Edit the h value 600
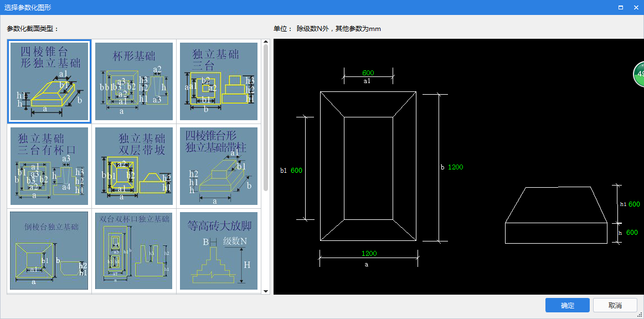The height and width of the screenshot is (319, 644). click(632, 233)
